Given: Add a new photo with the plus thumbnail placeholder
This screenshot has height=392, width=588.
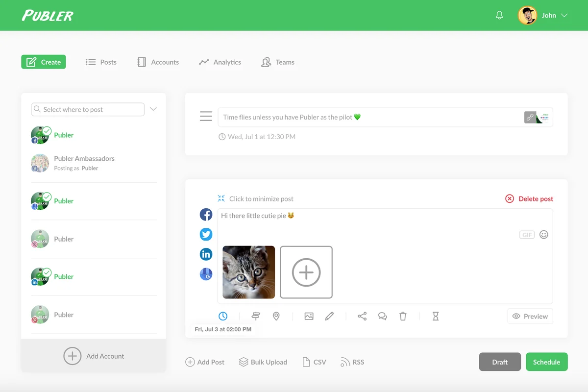Looking at the screenshot, I should [x=306, y=272].
